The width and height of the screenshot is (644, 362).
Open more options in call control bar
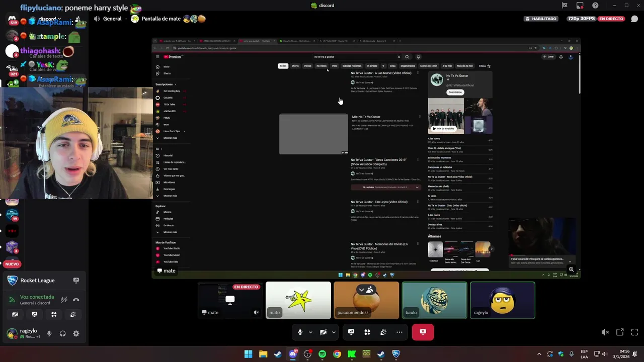(x=399, y=332)
